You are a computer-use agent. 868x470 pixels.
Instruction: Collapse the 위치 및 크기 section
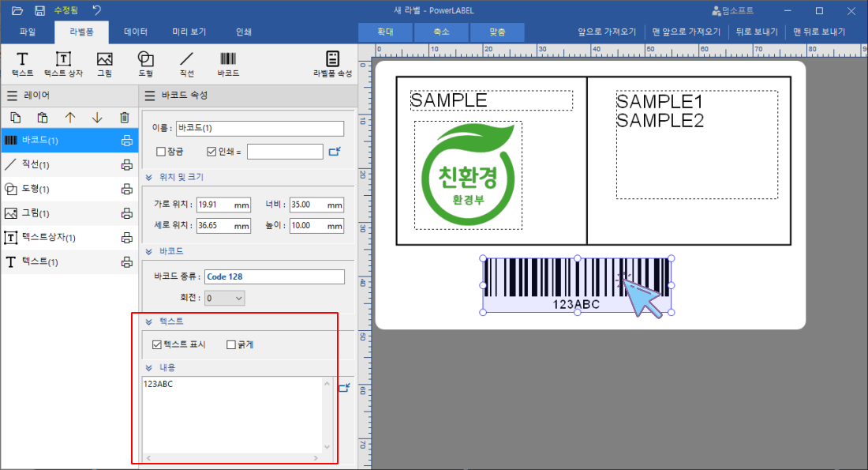(x=149, y=176)
